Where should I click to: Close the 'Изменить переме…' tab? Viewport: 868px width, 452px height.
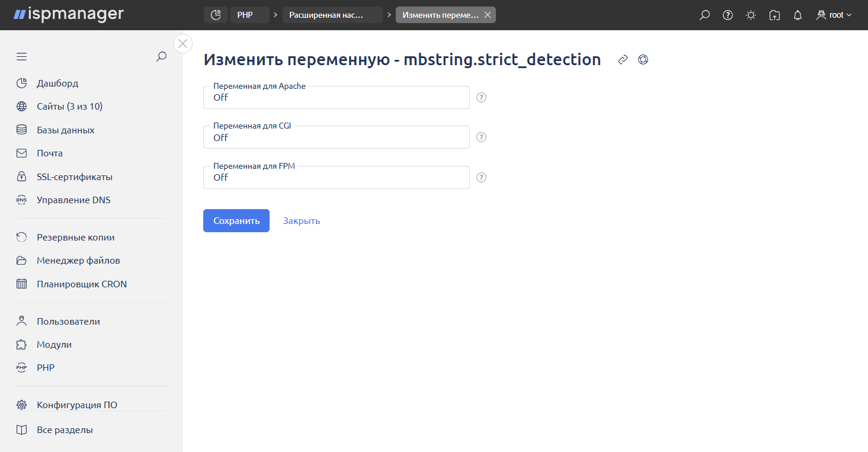coord(488,15)
